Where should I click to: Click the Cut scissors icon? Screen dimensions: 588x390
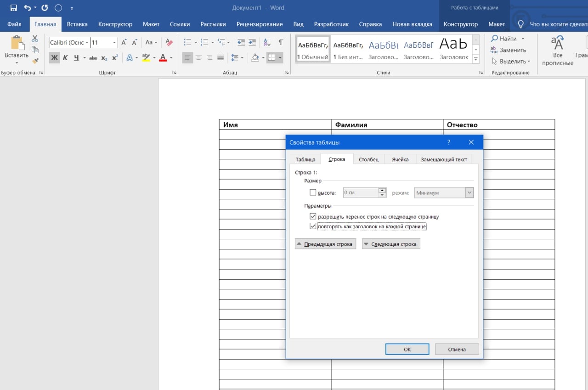(35, 39)
